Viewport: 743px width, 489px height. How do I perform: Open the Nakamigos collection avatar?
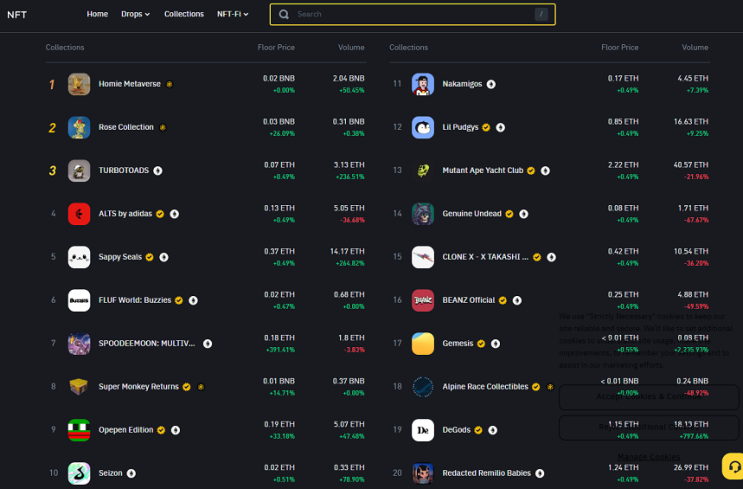click(423, 84)
